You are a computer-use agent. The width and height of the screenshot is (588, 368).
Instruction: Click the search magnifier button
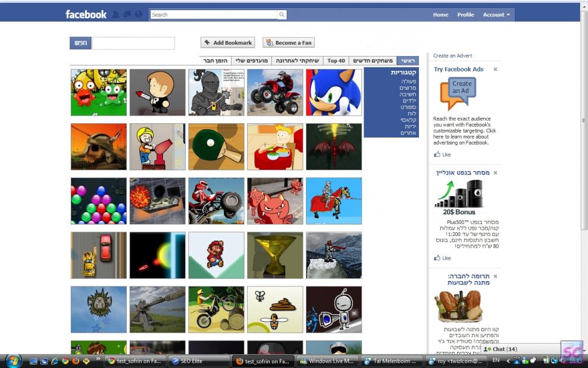click(282, 15)
